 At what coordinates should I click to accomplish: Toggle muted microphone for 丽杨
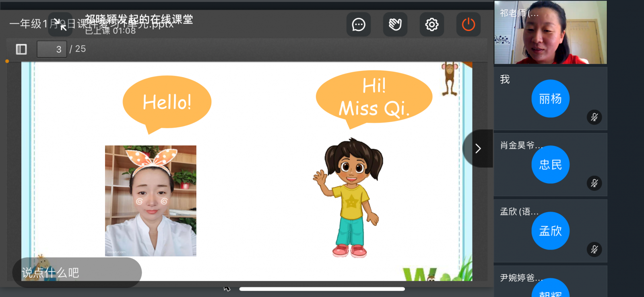(x=594, y=117)
